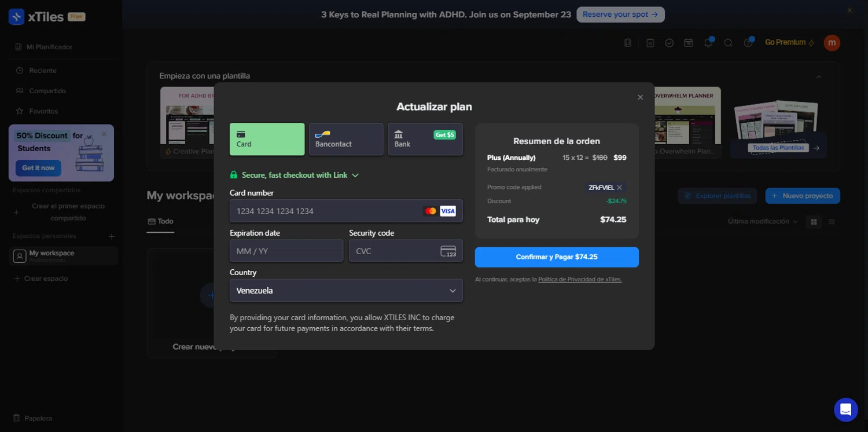Switch to list view icon
The height and width of the screenshot is (432, 868).
tap(832, 222)
